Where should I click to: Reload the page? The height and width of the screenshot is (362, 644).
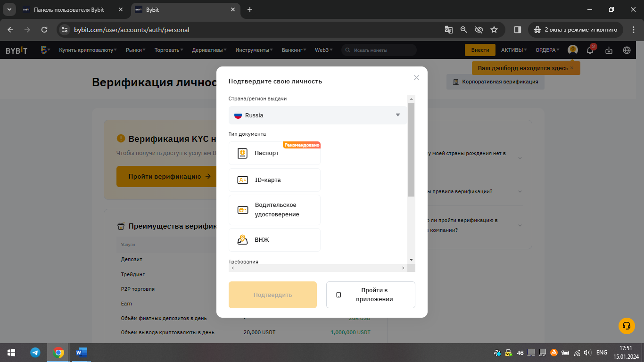pos(44,30)
